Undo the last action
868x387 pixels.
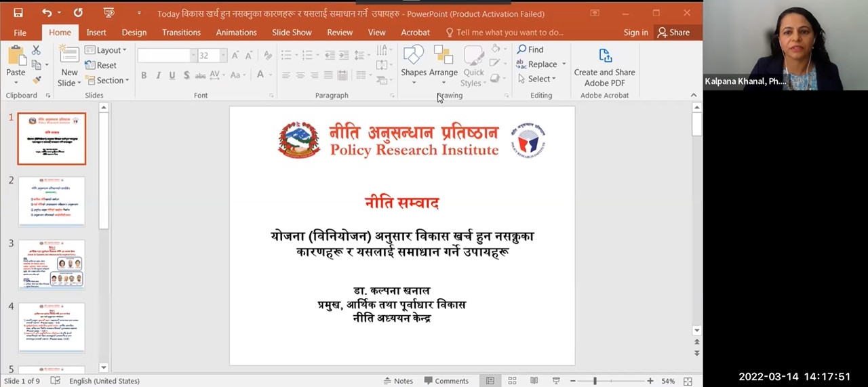47,13
